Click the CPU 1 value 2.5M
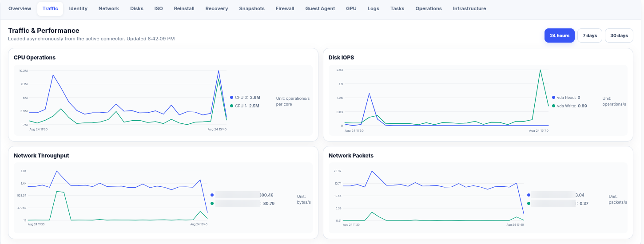The height and width of the screenshot is (244, 644). 254,106
